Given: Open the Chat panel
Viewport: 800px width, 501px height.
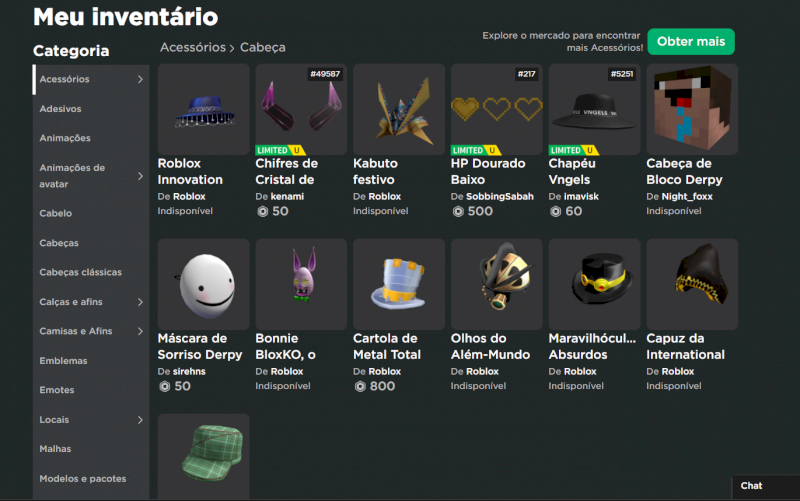Looking at the screenshot, I should (765, 486).
